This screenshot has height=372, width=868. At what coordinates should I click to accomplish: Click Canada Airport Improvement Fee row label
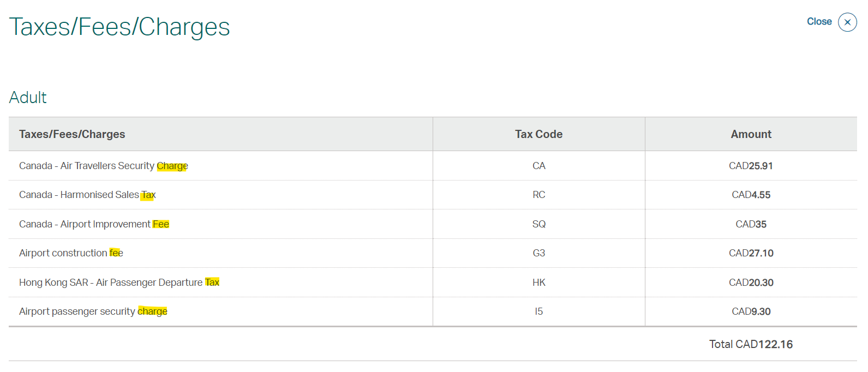pos(94,224)
